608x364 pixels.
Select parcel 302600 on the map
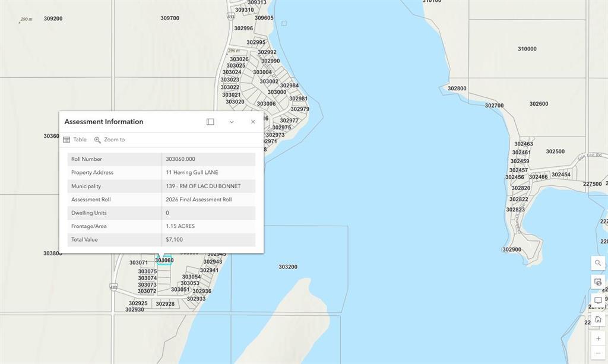point(539,104)
